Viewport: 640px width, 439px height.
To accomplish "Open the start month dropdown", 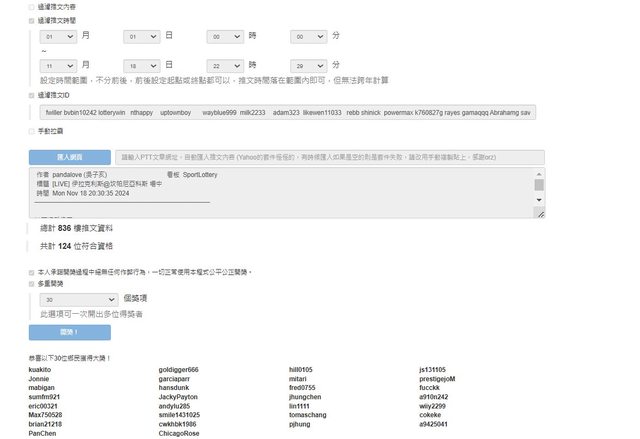I will pos(58,36).
